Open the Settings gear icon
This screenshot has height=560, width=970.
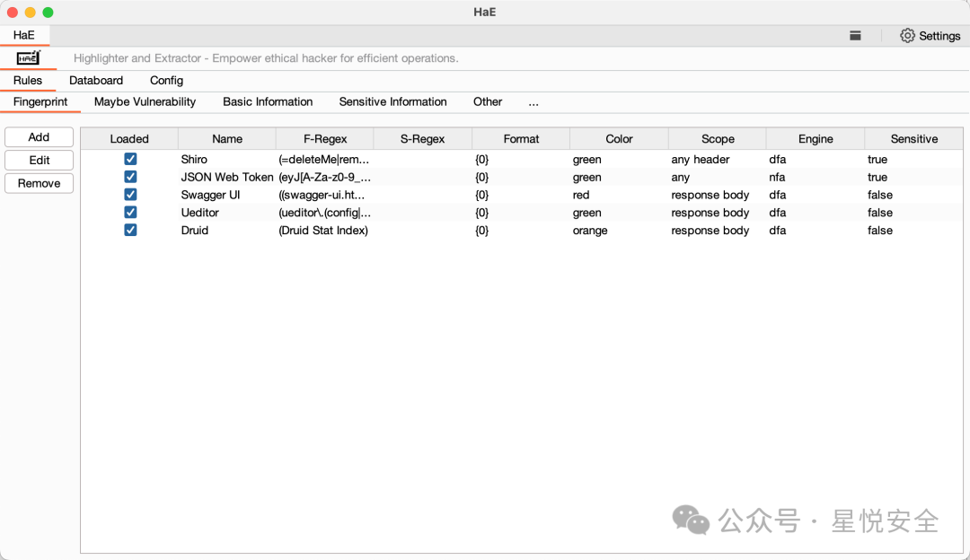click(x=907, y=36)
